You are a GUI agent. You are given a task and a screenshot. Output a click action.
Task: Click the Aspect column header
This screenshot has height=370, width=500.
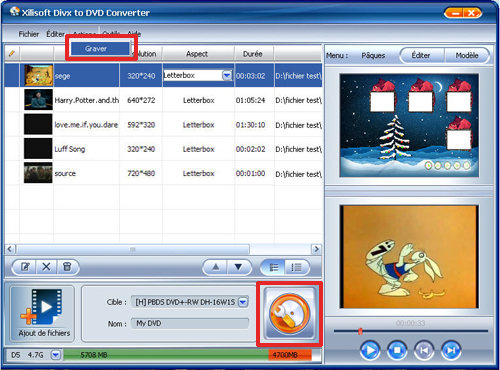pyautogui.click(x=198, y=54)
